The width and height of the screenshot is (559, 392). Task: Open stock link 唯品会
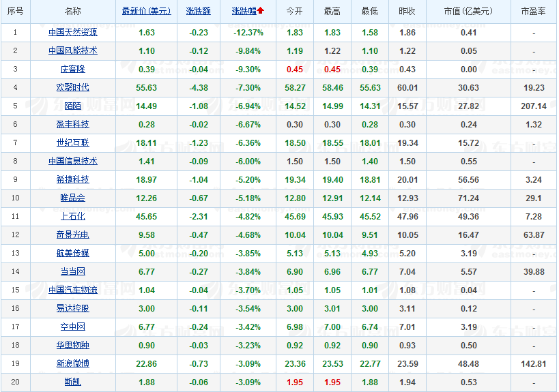(73, 198)
